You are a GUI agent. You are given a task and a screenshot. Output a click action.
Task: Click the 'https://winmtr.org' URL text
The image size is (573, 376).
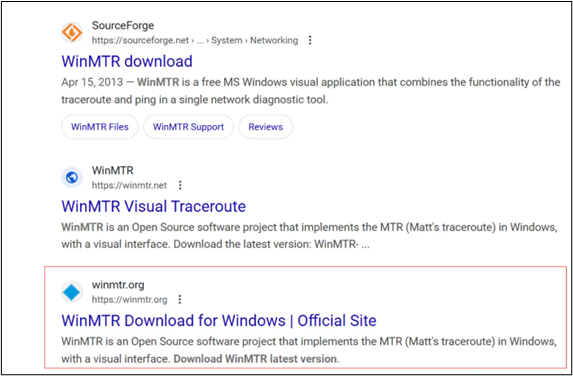[x=129, y=300]
